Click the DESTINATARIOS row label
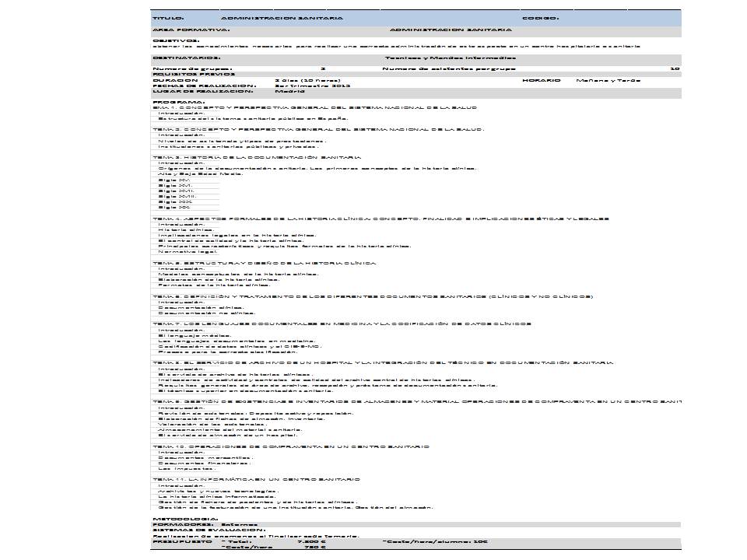Image resolution: width=747 pixels, height=560 pixels. 186,58
